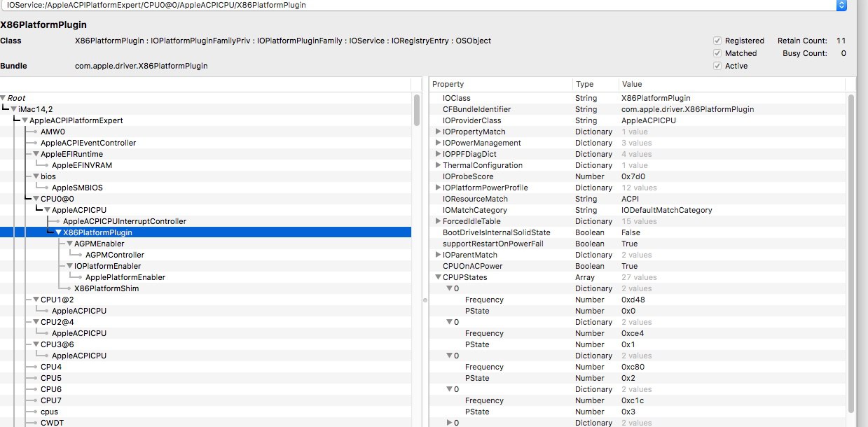Select the IOResourceMatch property row
The width and height of the screenshot is (868, 427).
pos(638,199)
